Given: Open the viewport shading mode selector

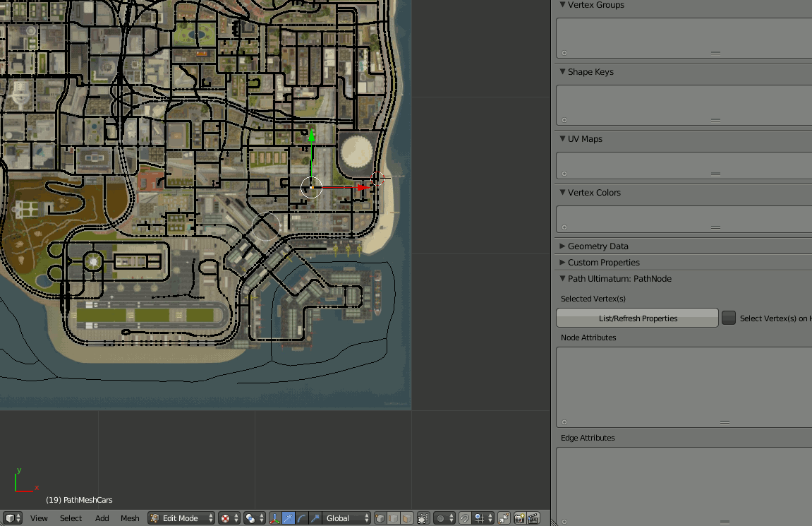Looking at the screenshot, I should click(x=229, y=518).
